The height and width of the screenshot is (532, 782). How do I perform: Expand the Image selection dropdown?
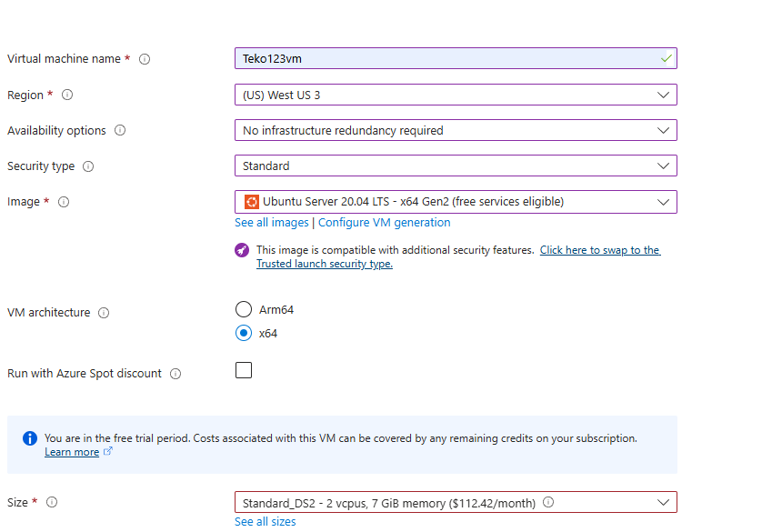[x=455, y=201]
